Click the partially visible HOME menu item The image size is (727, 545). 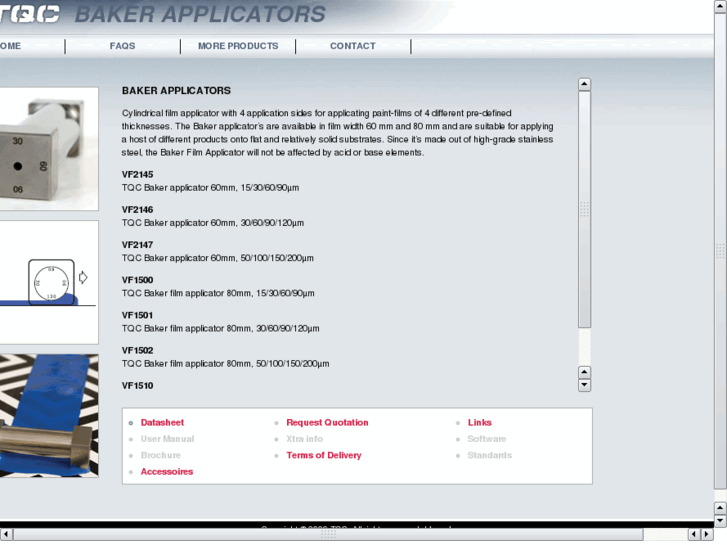[x=10, y=46]
